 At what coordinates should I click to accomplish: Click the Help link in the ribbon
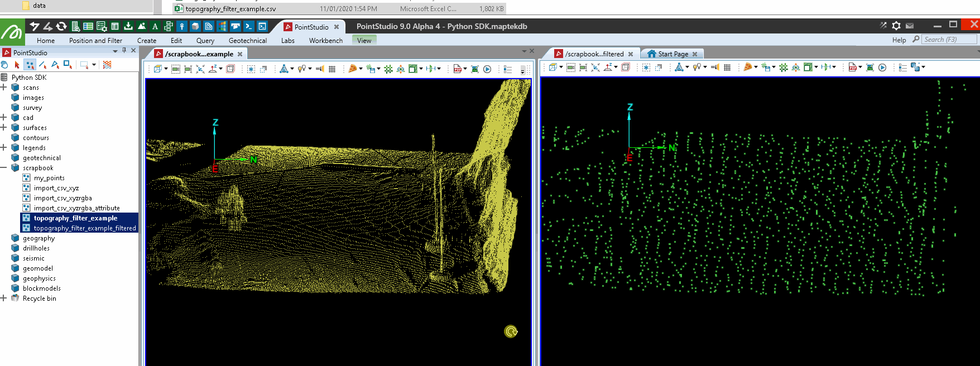(x=899, y=40)
